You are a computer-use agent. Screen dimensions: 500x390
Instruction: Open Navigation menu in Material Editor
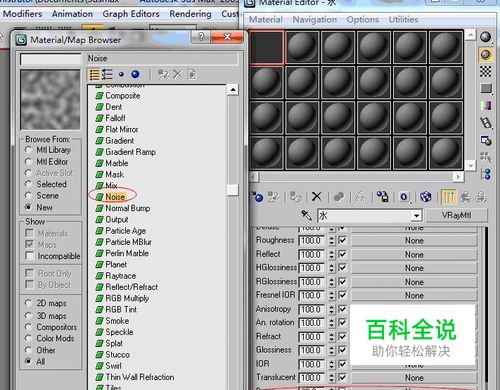pyautogui.click(x=315, y=20)
